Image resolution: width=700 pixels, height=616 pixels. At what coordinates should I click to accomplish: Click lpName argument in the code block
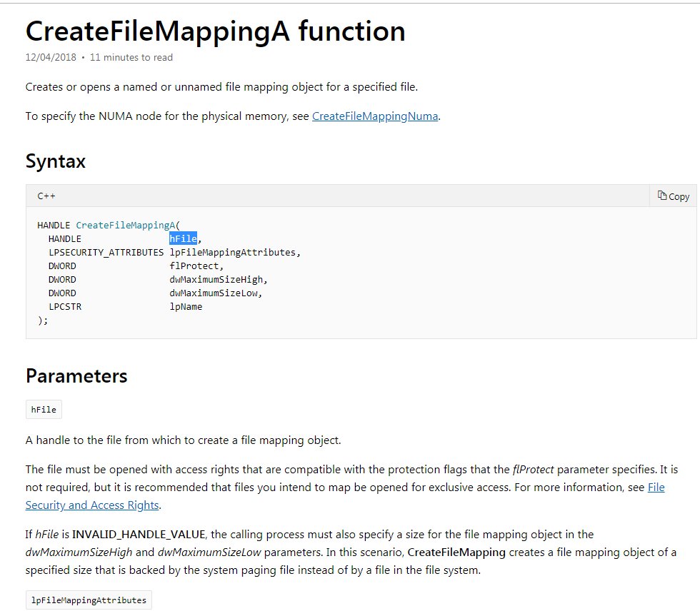point(186,306)
